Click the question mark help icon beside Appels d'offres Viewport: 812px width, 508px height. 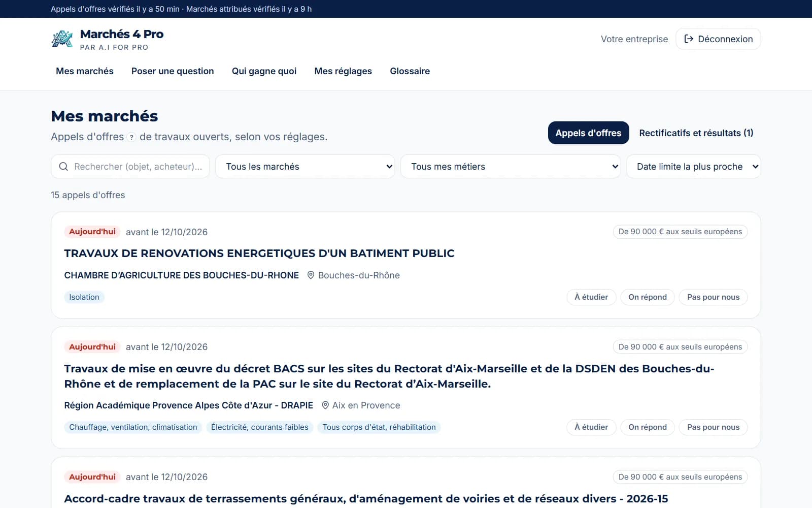pos(131,137)
